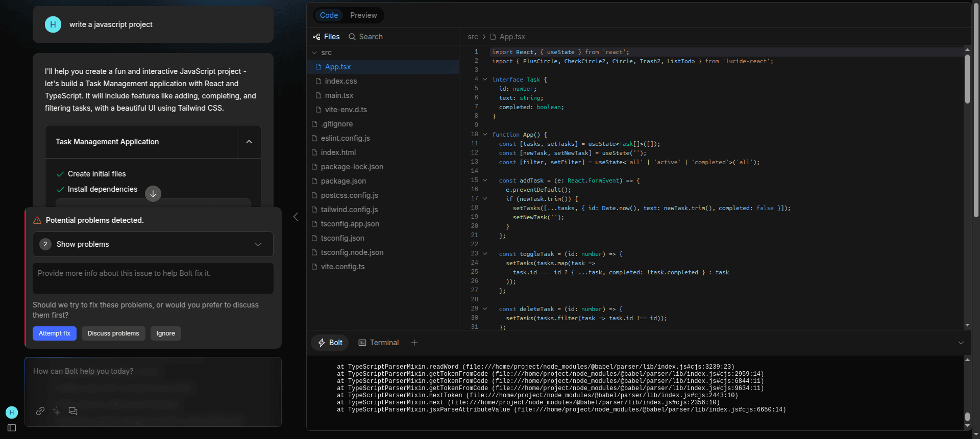This screenshot has width=980, height=439.
Task: Toggle the sidebar panel icon at bottom left
Action: [x=12, y=428]
